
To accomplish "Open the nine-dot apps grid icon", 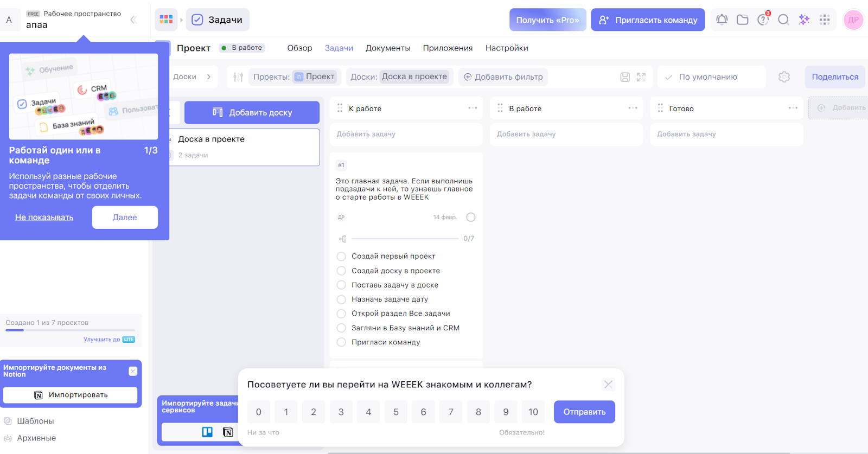I will (x=825, y=20).
